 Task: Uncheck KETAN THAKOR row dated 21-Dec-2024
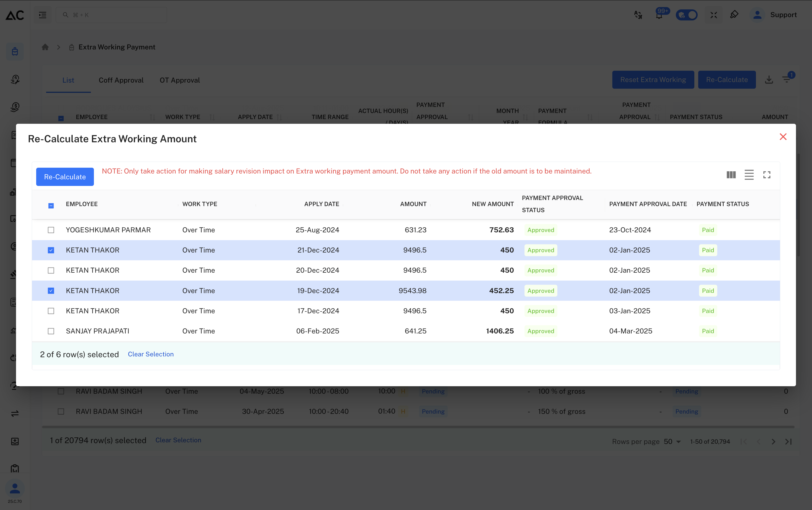(51, 250)
